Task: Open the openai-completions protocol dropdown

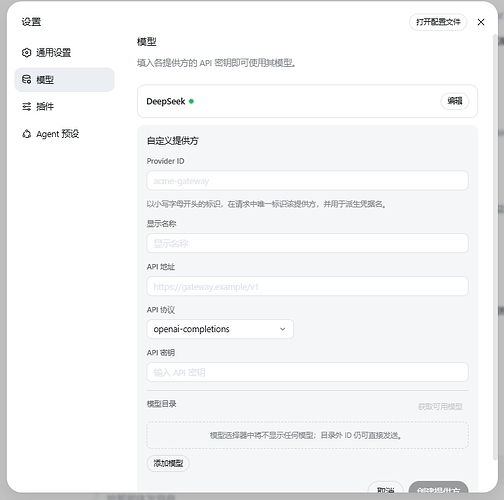Action: point(220,329)
